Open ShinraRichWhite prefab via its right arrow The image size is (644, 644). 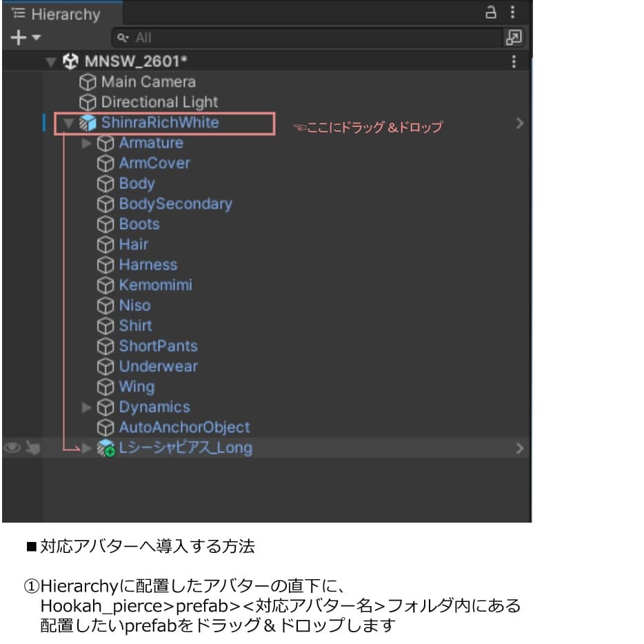519,123
